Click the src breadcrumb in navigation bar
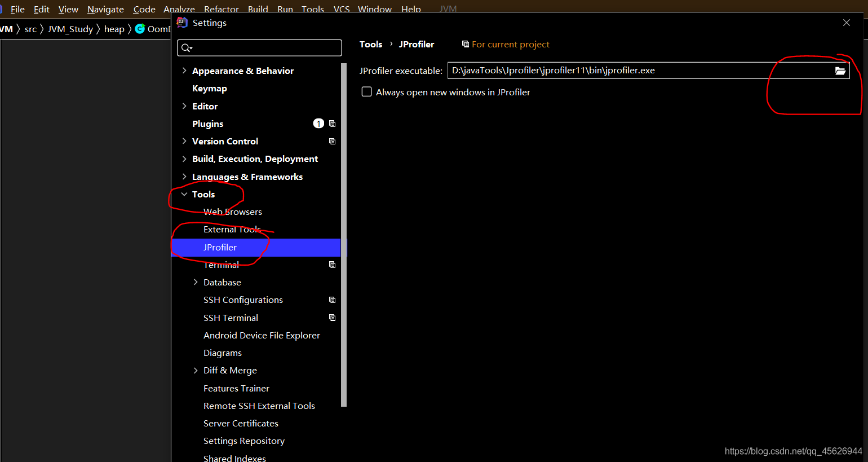Screen dimensions: 868x462 tap(30, 29)
